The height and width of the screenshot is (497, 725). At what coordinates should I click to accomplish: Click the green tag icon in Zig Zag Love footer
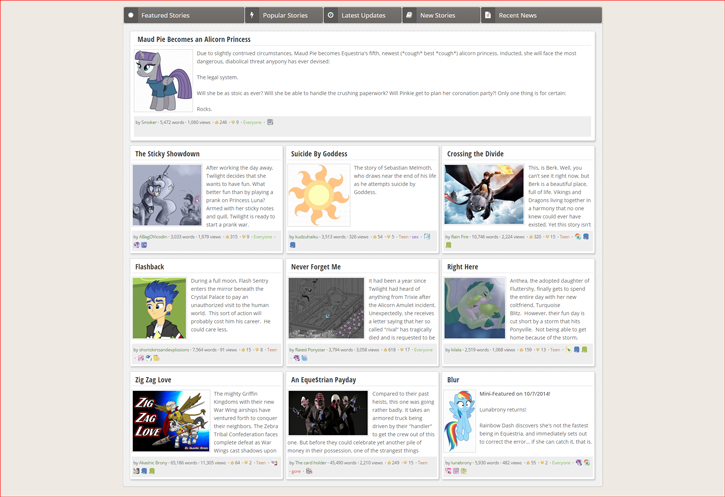click(x=152, y=471)
